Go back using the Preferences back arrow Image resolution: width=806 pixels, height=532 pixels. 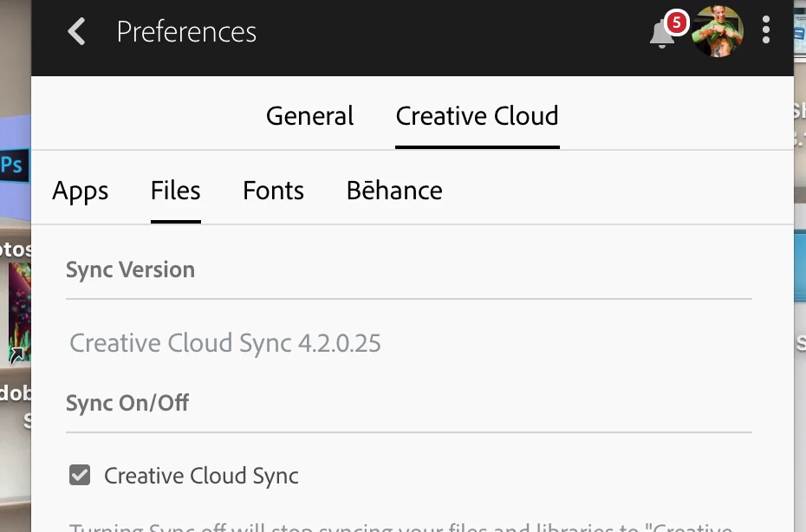pyautogui.click(x=77, y=32)
